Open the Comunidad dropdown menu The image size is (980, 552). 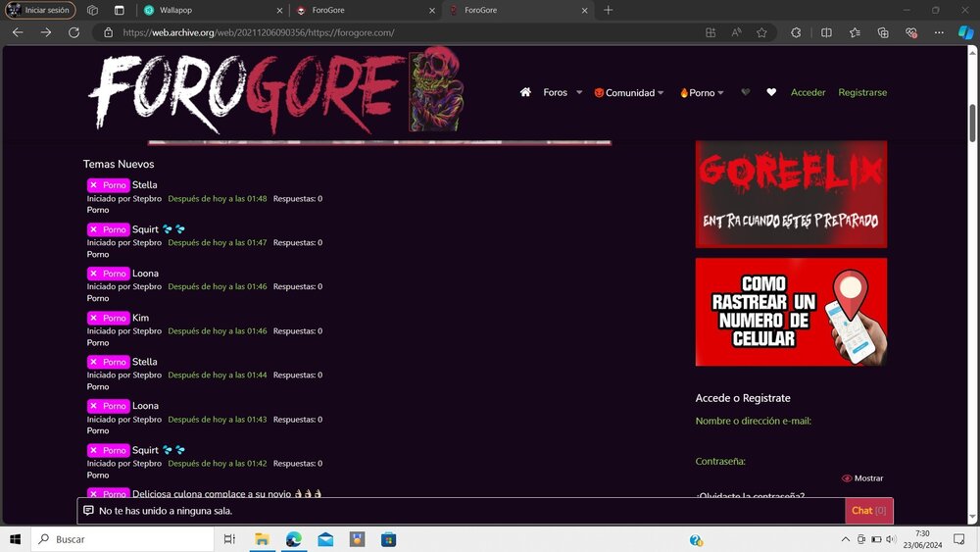629,92
